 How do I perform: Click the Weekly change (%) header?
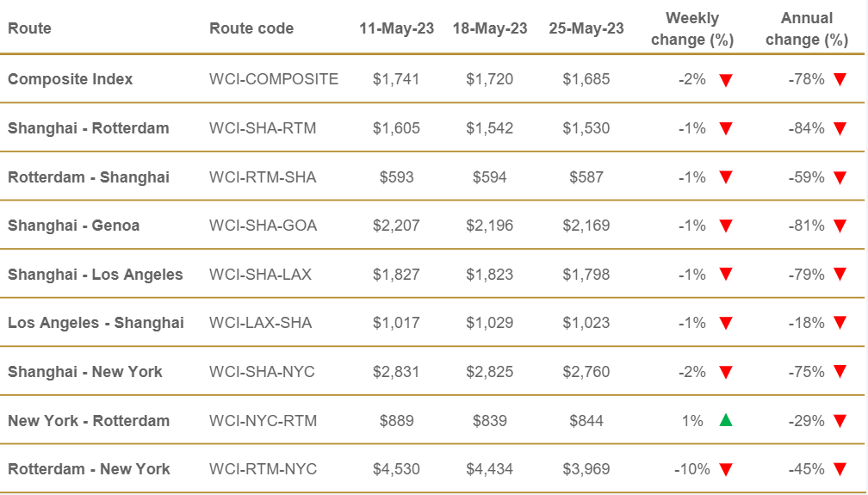click(692, 28)
